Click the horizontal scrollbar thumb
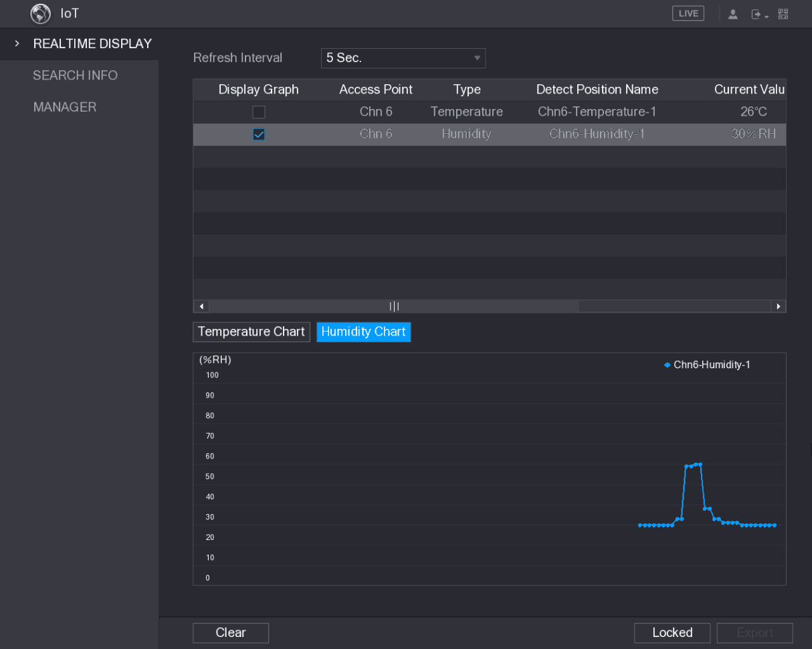This screenshot has height=649, width=812. tap(394, 307)
